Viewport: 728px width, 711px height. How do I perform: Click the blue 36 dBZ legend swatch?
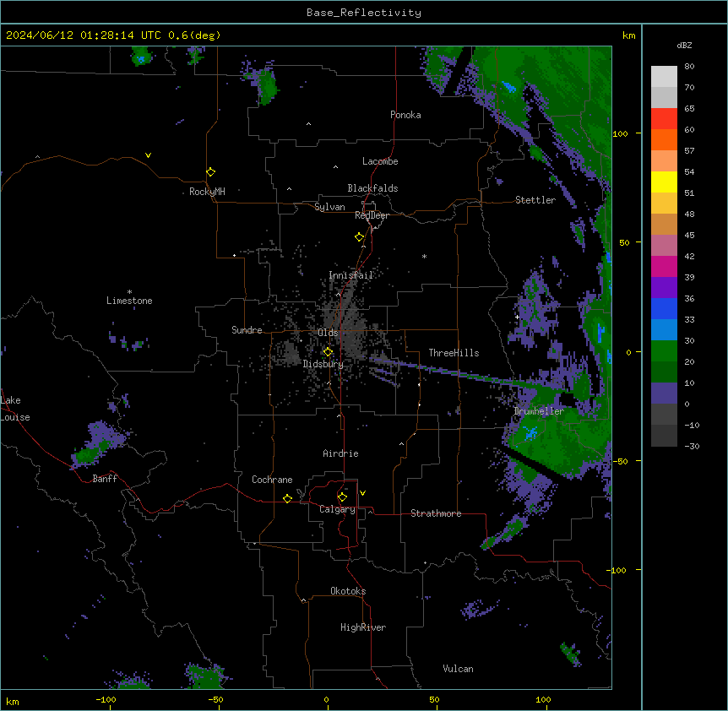(x=664, y=308)
